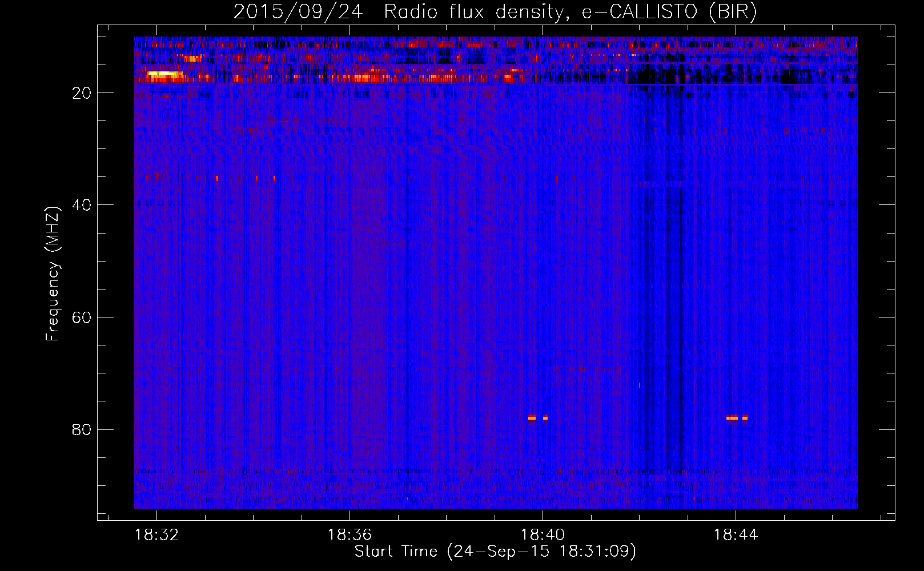Click the 18:40 time tick label
Viewport: 924px width, 571px height.
(543, 534)
